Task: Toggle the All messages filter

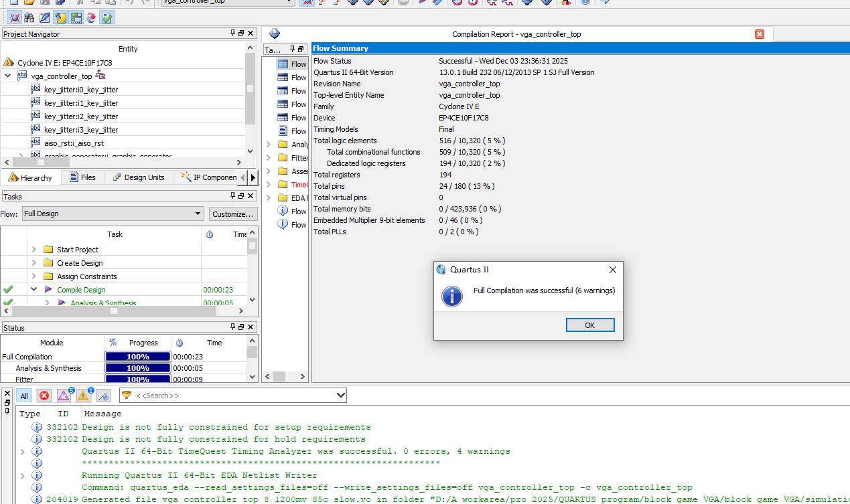Action: 24,396
